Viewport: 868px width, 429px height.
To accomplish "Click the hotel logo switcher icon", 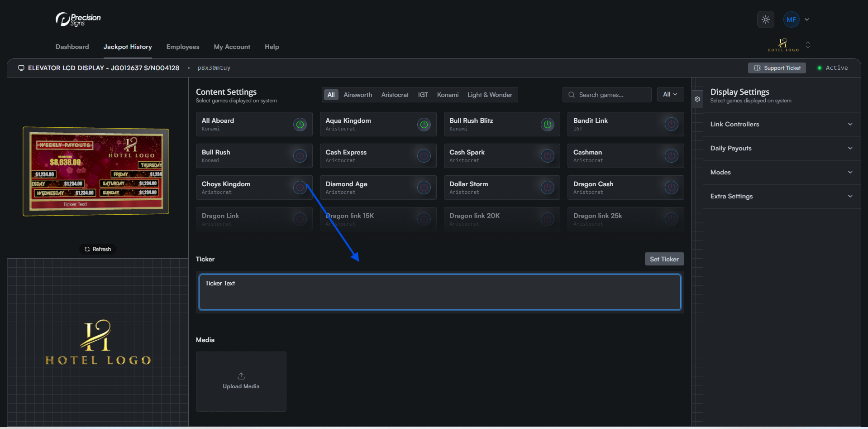I will [807, 45].
